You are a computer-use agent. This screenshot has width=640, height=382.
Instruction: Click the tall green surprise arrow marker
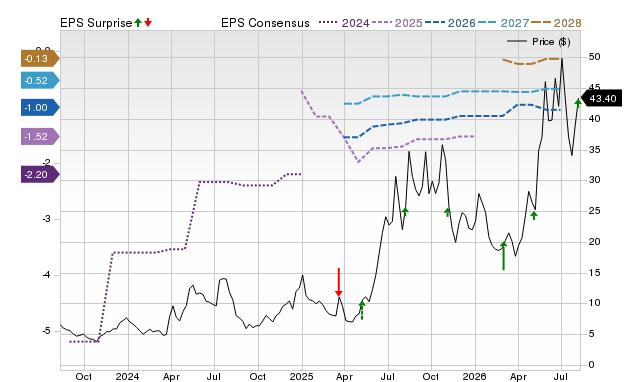tap(503, 256)
